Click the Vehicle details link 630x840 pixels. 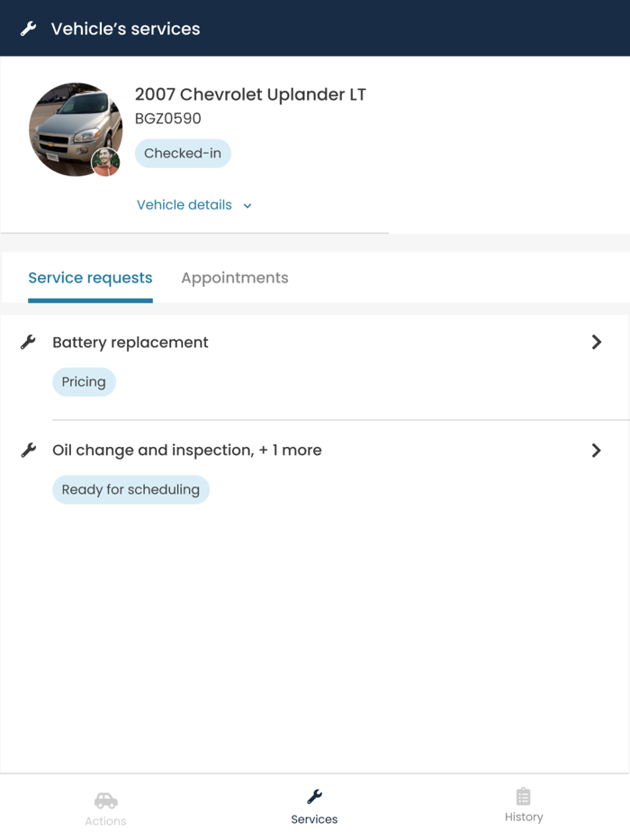pyautogui.click(x=184, y=205)
